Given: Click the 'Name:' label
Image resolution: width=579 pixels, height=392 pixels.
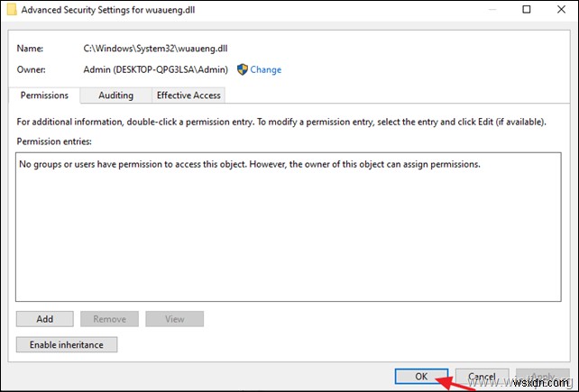Looking at the screenshot, I should [30, 49].
